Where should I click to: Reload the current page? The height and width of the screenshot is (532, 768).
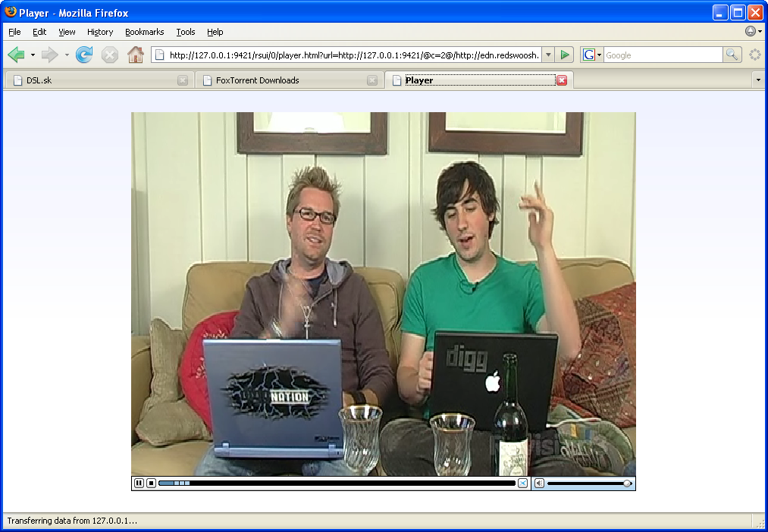tap(84, 55)
